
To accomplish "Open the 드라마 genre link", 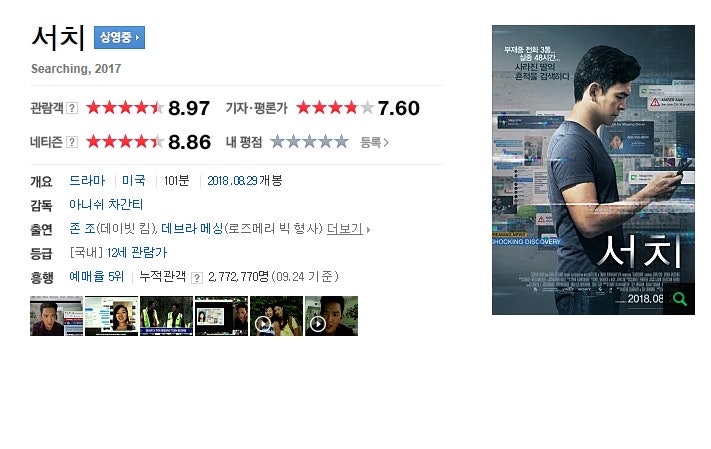I will pyautogui.click(x=87, y=181).
